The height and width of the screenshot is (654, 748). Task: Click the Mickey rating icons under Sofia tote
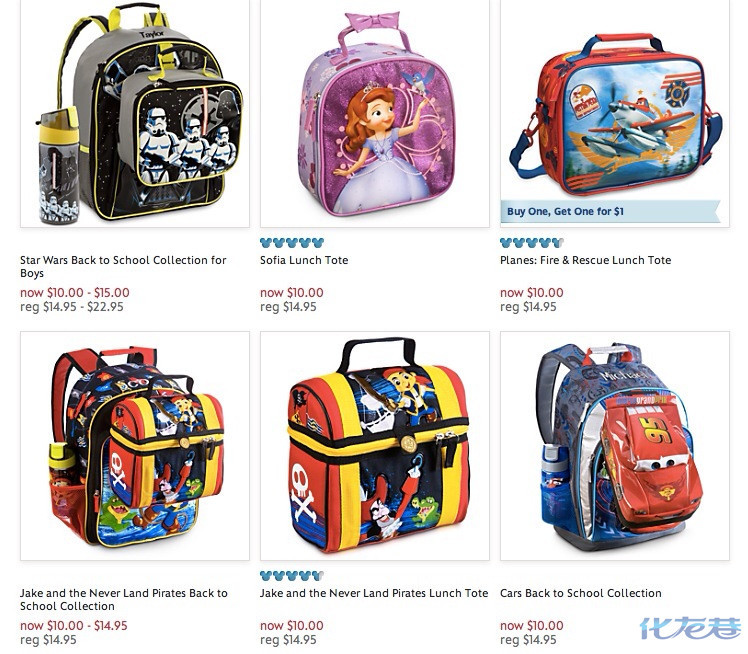tap(292, 242)
